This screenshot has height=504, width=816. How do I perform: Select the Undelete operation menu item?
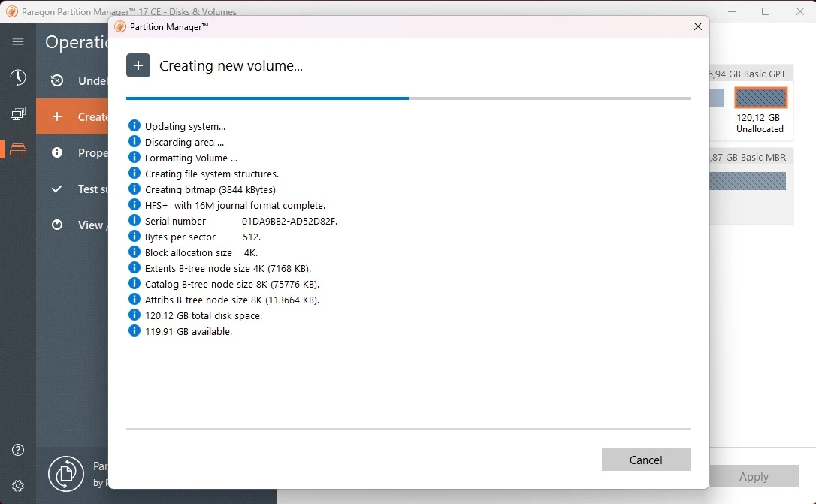(72, 80)
